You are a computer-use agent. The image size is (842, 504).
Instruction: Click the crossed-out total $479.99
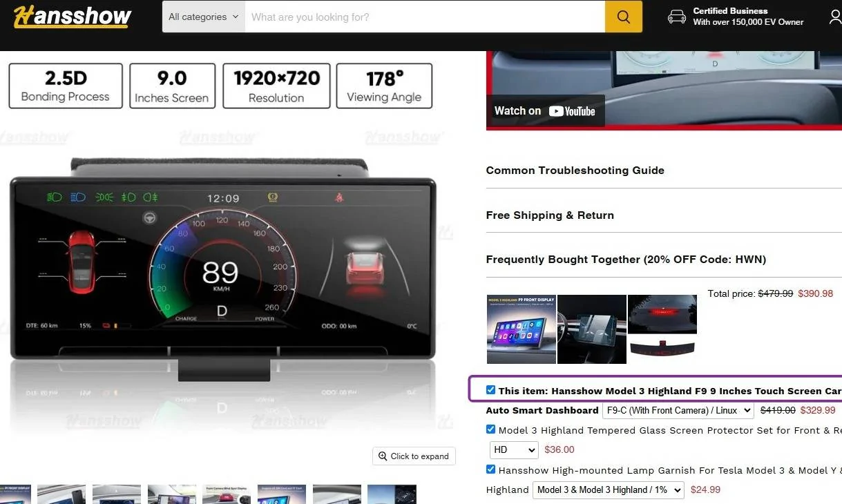[x=776, y=293]
